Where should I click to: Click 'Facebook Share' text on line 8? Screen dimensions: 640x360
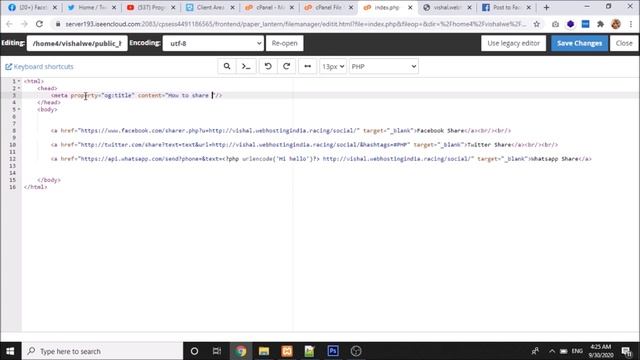click(440, 131)
